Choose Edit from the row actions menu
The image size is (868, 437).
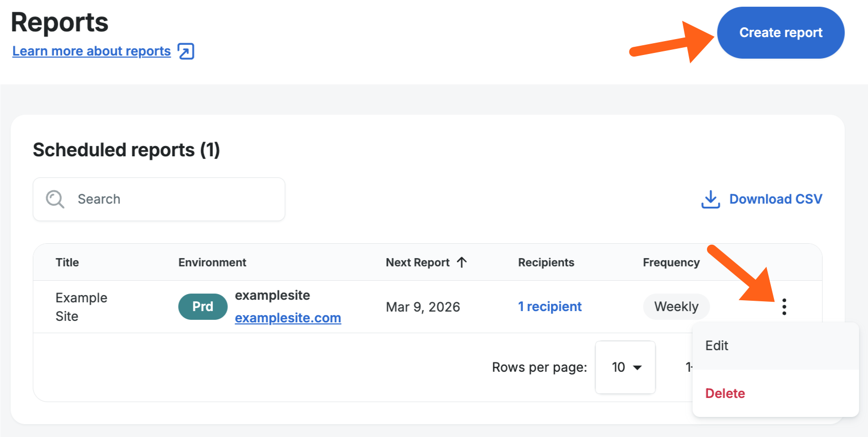717,345
